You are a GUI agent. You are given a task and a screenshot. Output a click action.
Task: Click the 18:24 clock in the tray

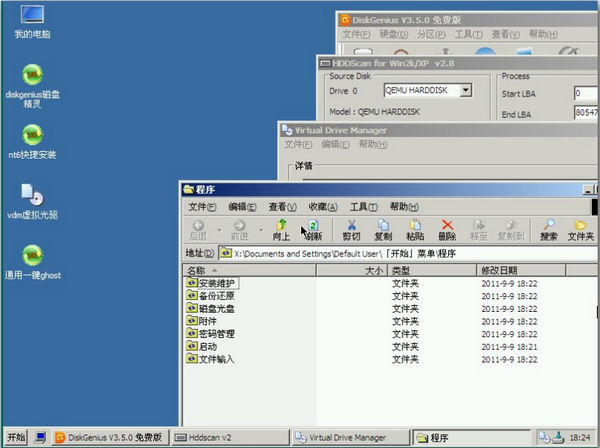coord(579,437)
